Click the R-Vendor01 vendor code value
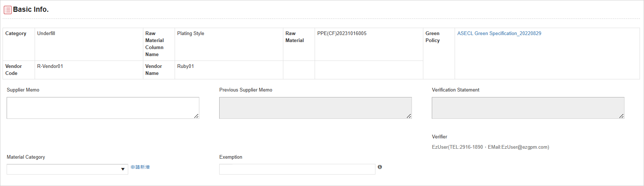Screen dimensions: 644x186 [50, 66]
